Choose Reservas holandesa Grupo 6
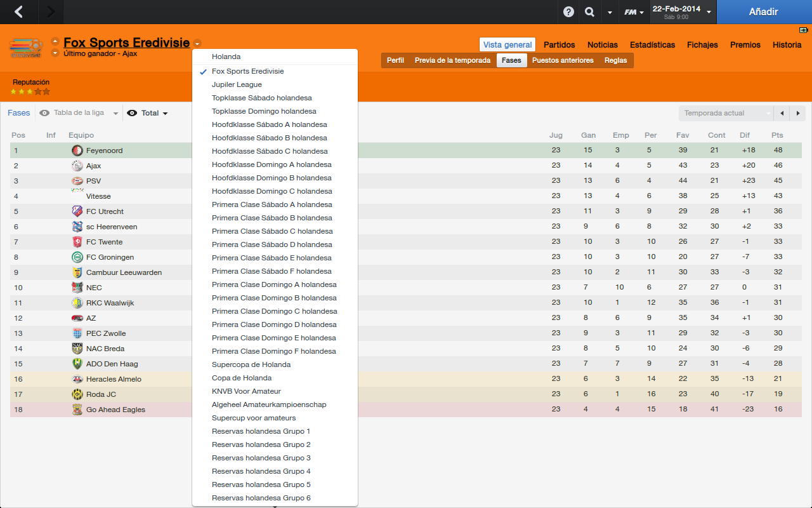The width and height of the screenshot is (812, 508). [x=275, y=498]
